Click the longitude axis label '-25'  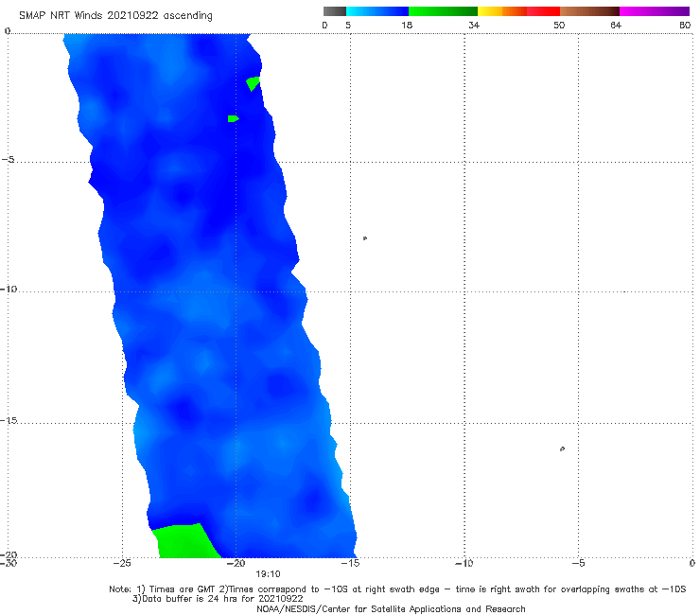(x=122, y=563)
